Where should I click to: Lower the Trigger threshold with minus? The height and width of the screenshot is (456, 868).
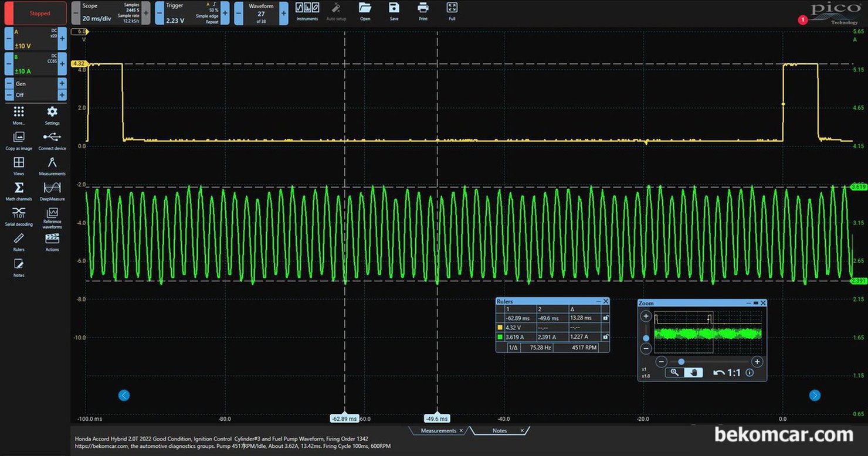pos(160,13)
